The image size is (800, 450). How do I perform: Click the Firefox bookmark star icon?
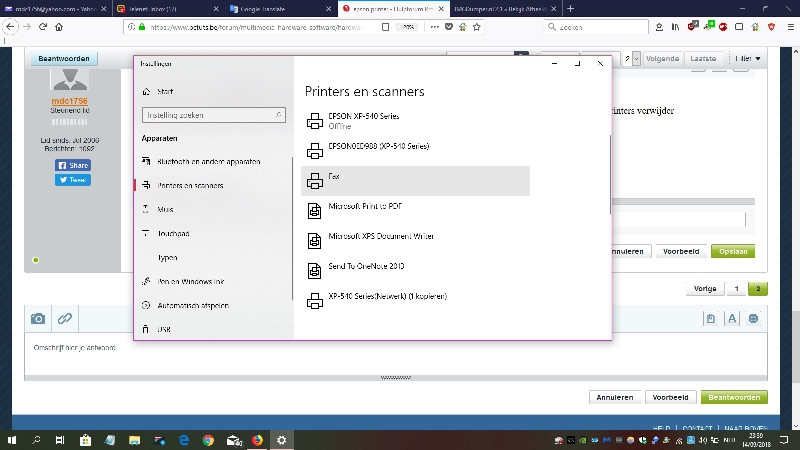(477, 27)
